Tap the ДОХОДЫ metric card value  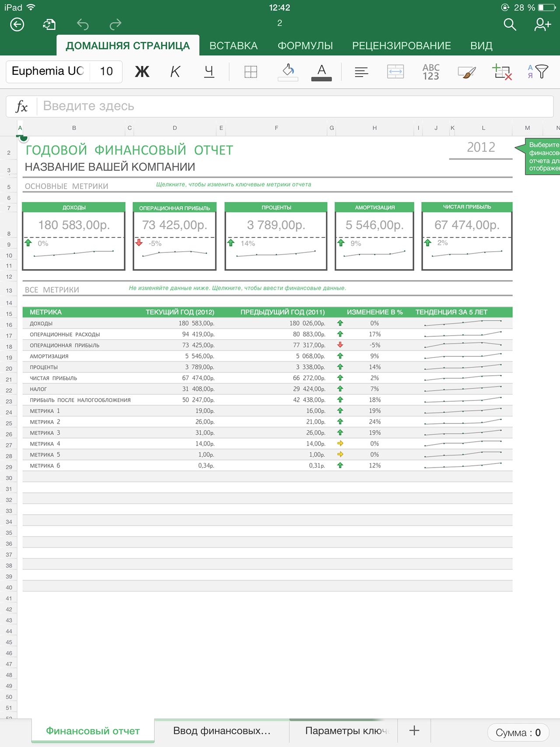point(74,225)
